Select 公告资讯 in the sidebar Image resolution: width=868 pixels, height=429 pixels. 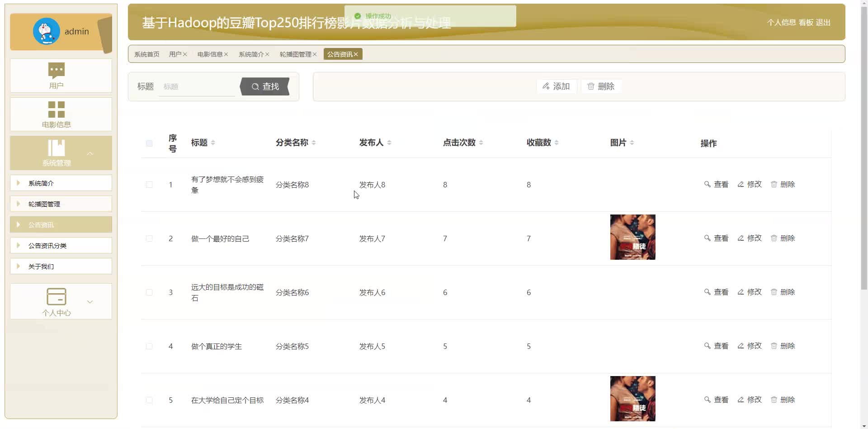[61, 225]
